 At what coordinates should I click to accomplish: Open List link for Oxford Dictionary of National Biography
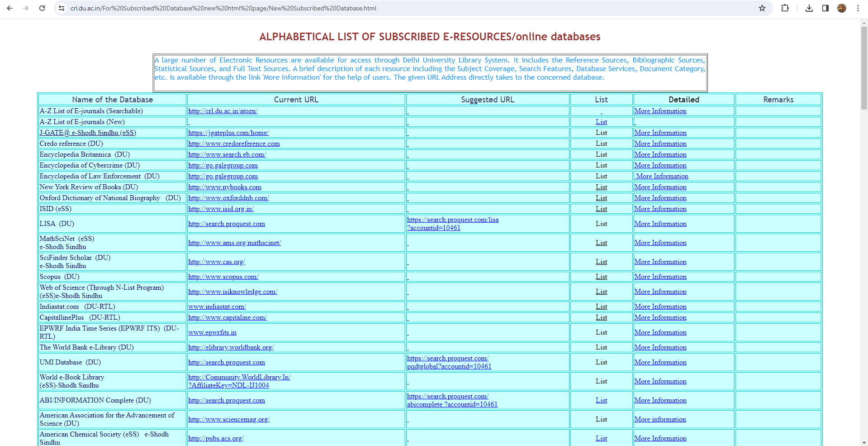pyautogui.click(x=602, y=198)
